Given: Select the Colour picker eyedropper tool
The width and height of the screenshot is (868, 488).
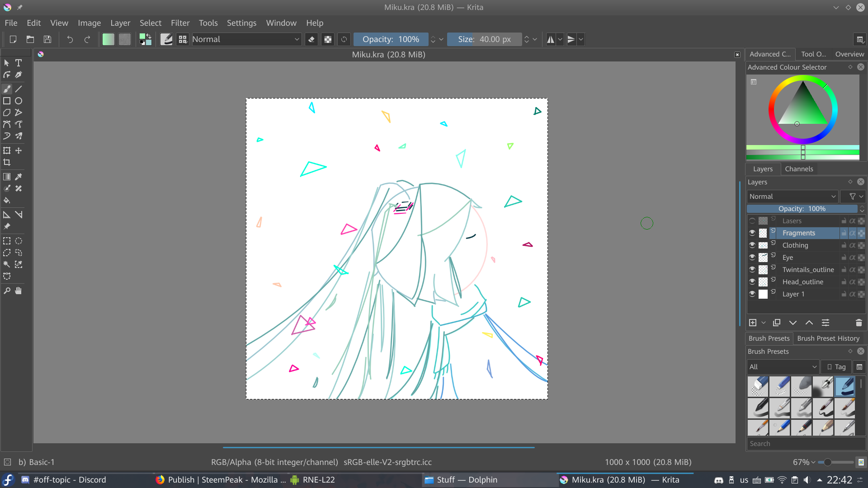Looking at the screenshot, I should click(19, 177).
